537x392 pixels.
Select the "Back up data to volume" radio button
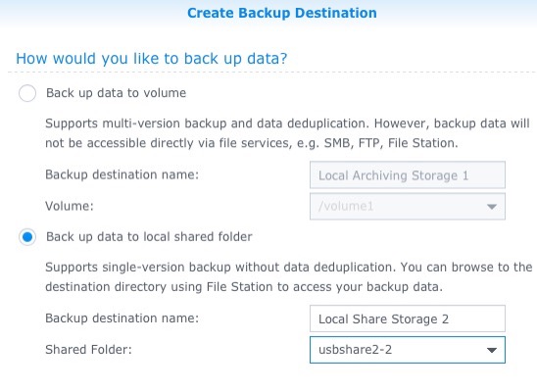(27, 93)
